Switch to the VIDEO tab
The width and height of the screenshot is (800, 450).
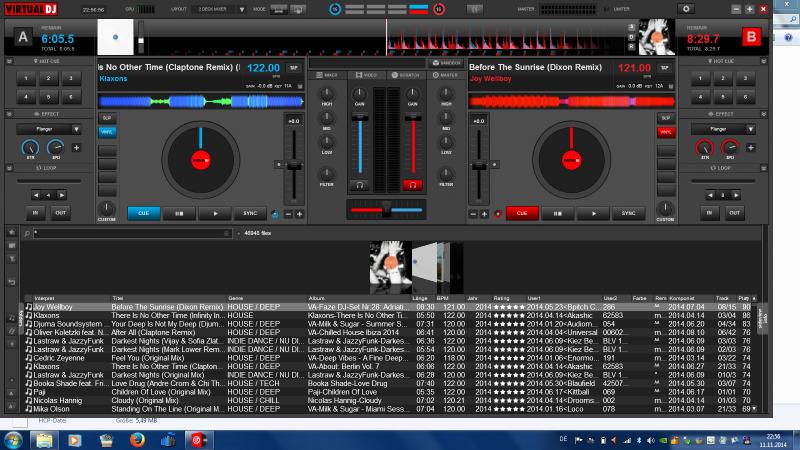(x=366, y=75)
